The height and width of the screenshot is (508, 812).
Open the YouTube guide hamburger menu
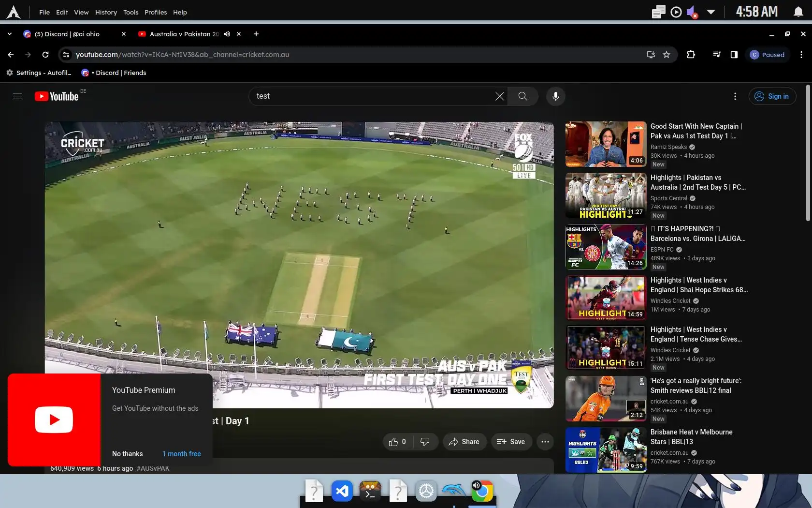pos(17,96)
